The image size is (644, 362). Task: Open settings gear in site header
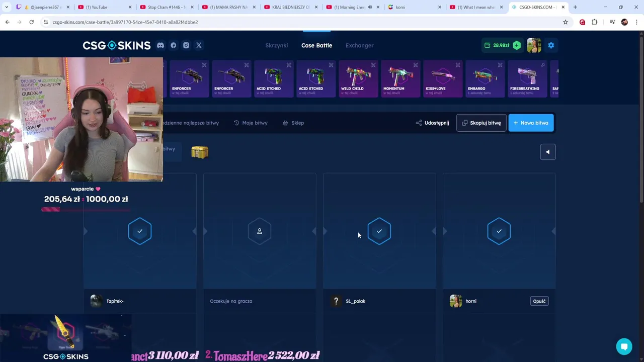tap(551, 45)
